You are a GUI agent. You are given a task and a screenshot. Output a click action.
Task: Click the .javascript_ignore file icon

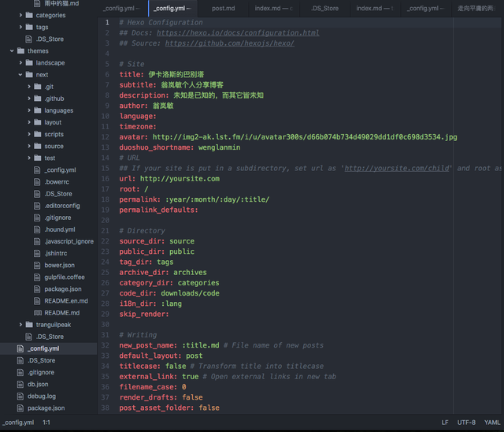pos(37,241)
